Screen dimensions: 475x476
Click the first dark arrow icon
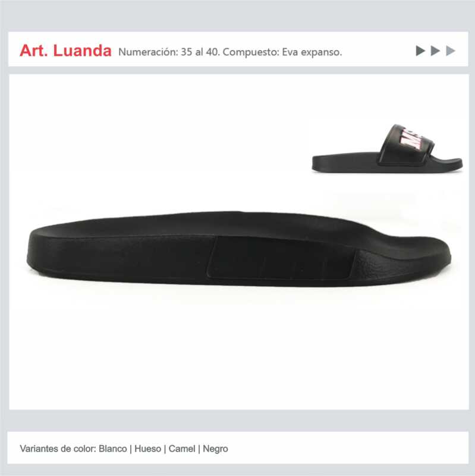(x=420, y=51)
